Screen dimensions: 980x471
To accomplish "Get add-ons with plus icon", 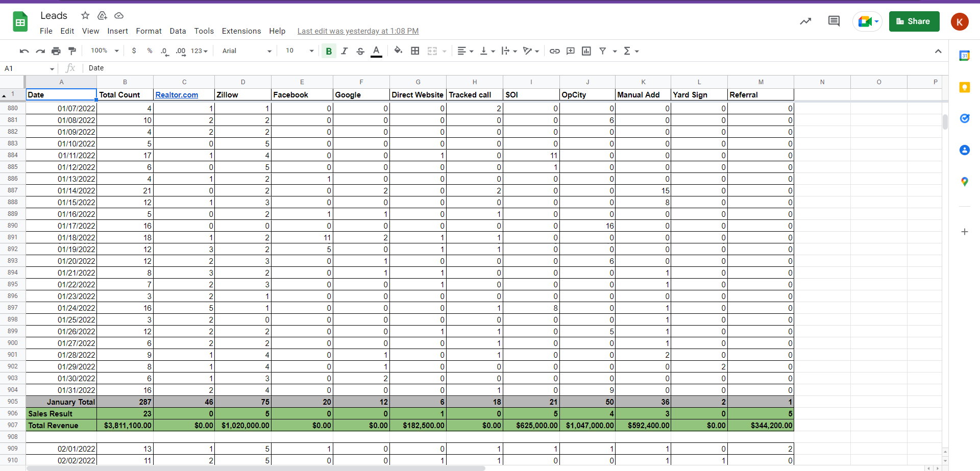I will pos(964,232).
